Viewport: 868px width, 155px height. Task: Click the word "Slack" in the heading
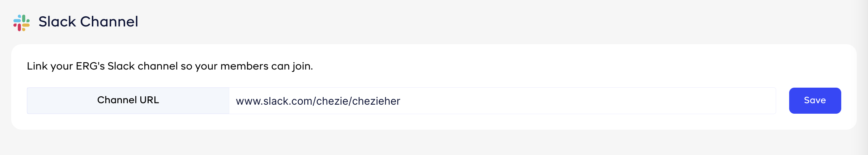pyautogui.click(x=57, y=22)
